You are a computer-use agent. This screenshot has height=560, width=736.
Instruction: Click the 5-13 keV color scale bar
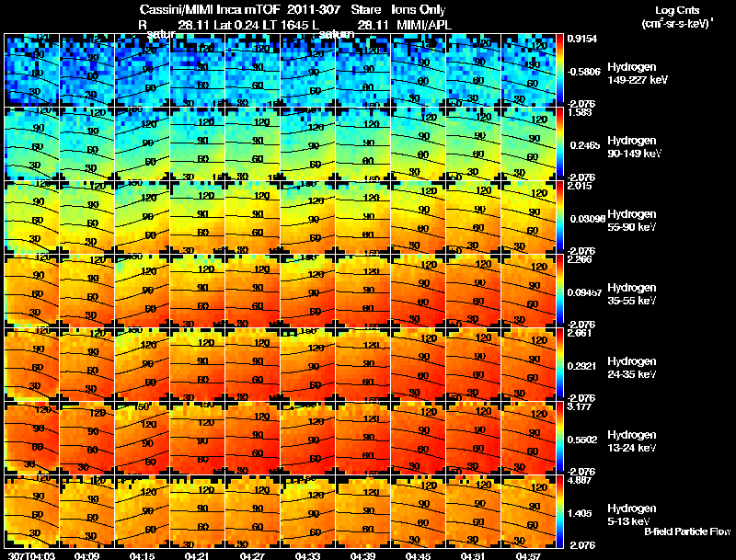click(x=559, y=512)
